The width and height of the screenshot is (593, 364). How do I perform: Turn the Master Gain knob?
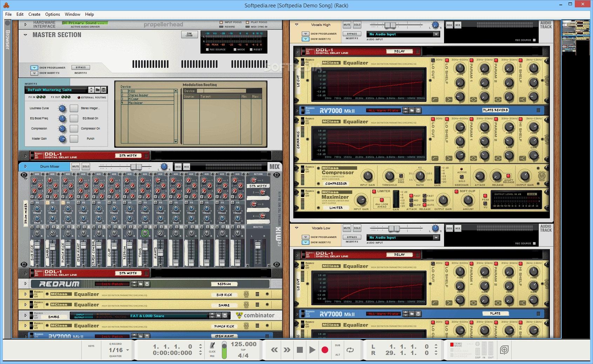pyautogui.click(x=62, y=139)
